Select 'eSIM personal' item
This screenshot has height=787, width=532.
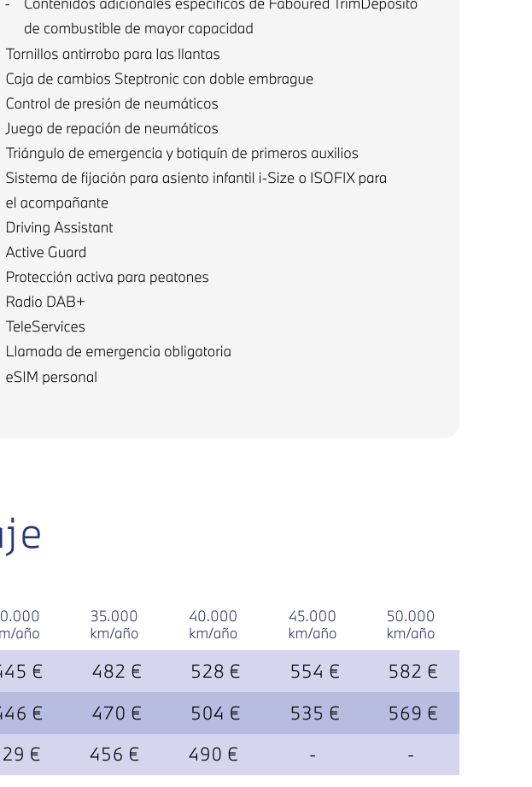[x=51, y=377]
